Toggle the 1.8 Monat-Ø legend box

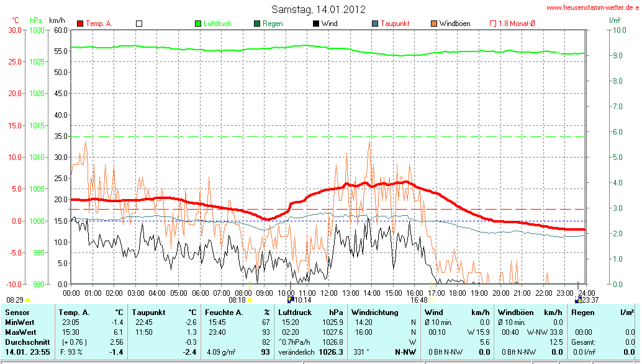[x=493, y=24]
